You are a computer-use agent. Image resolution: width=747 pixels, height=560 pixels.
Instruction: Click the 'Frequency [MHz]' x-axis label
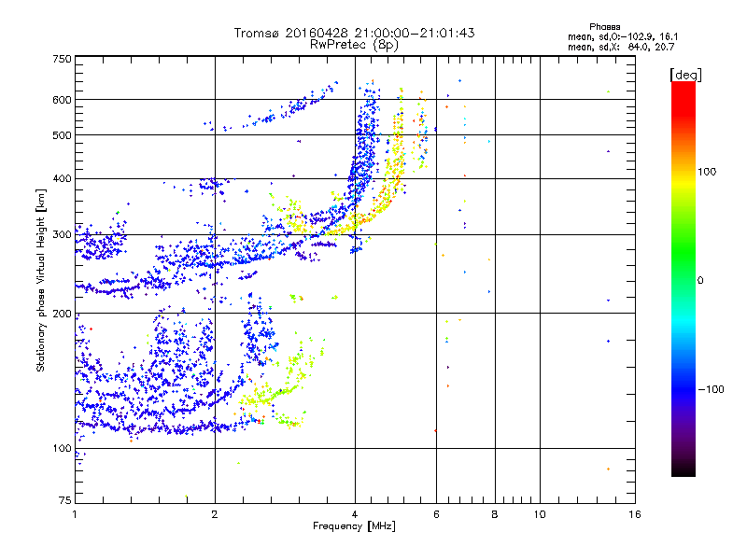point(354,525)
